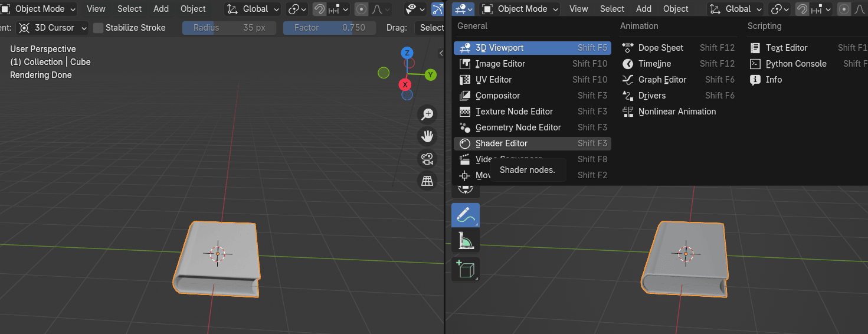
Task: Enable the Stabilize Stroke checkbox
Action: (99, 28)
